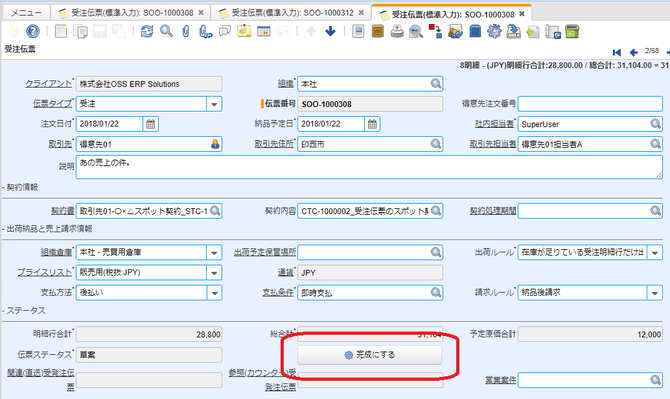Switch to first SOO-1000308 tab
The height and width of the screenshot is (399, 670).
132,13
